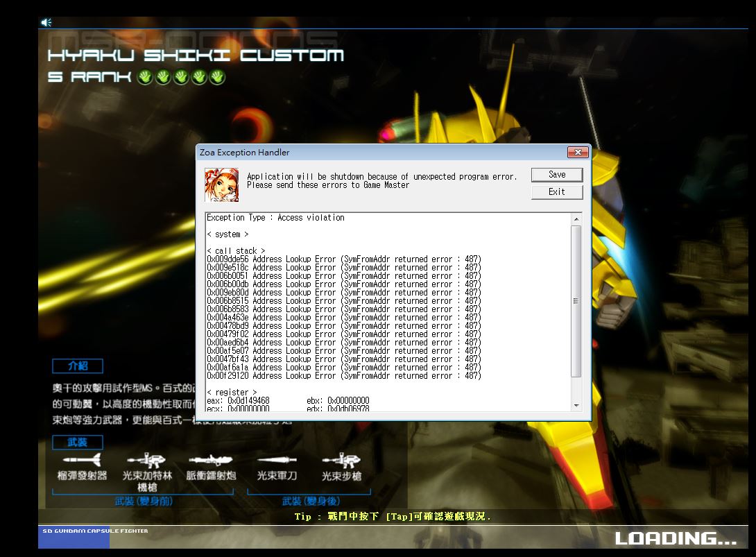
Task: Click the last green rank hand icon
Action: (x=218, y=77)
